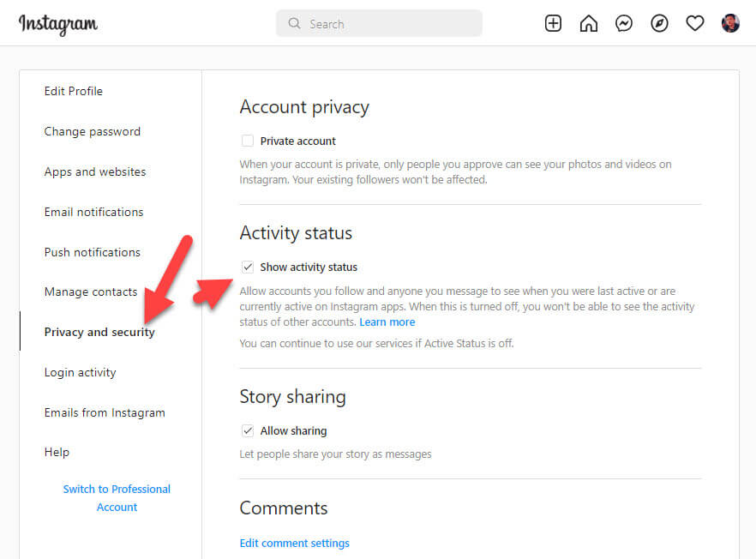Select Change password in the sidebar

pos(93,131)
